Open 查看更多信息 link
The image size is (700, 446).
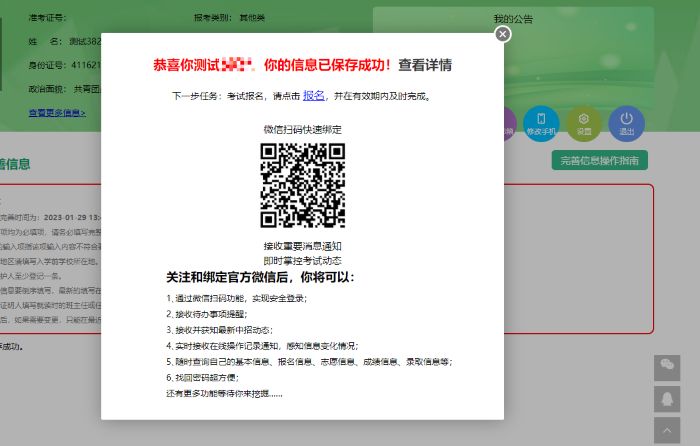(x=57, y=113)
